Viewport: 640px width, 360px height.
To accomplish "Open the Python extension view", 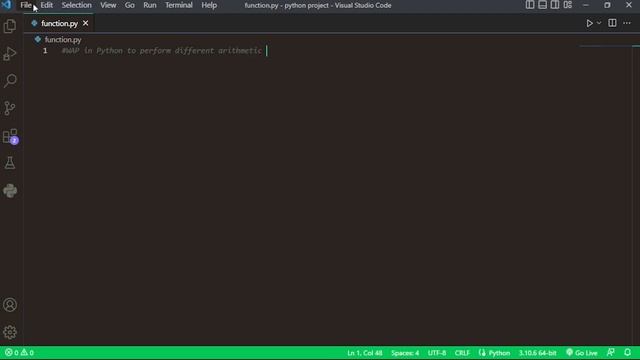I will (x=10, y=191).
